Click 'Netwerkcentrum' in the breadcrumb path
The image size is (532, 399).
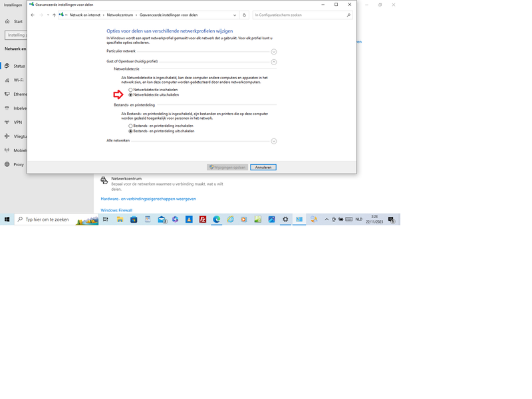pyautogui.click(x=120, y=15)
